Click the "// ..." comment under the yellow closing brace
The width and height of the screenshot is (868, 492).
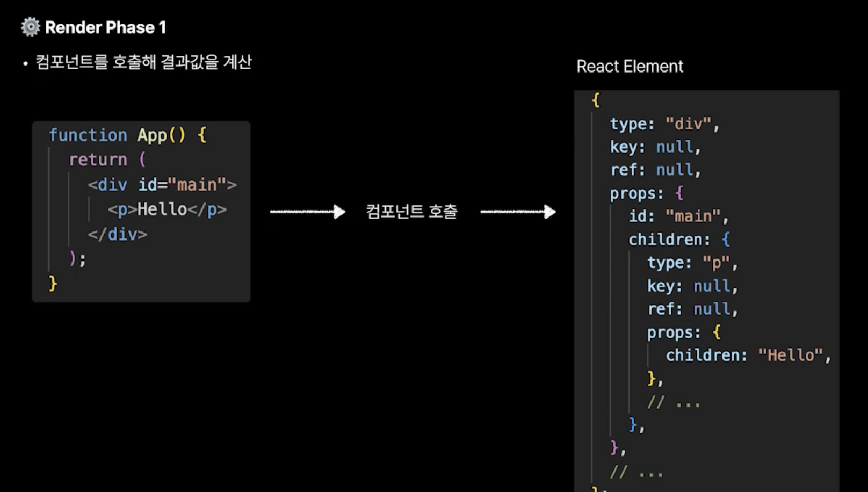pos(674,402)
